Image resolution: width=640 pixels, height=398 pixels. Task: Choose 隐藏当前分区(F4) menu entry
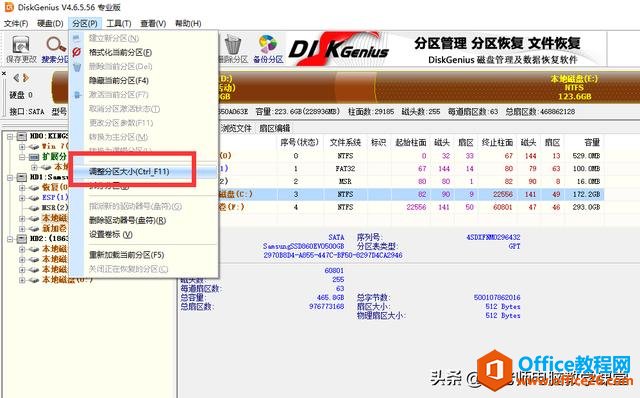pos(143,80)
